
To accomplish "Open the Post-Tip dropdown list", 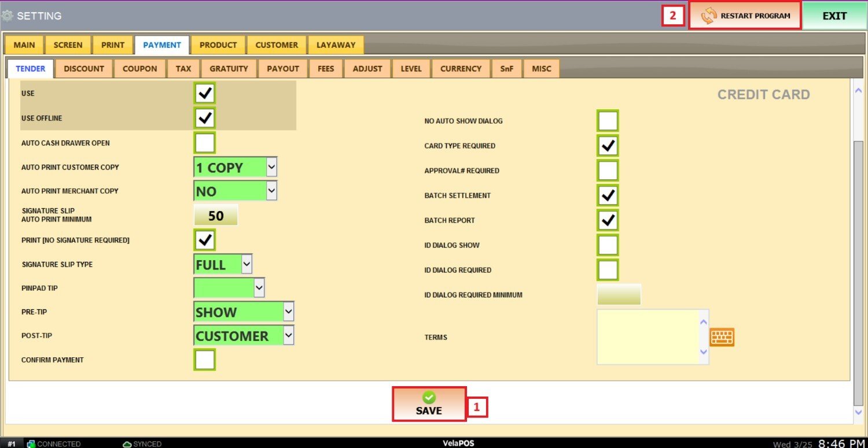I will pos(288,336).
